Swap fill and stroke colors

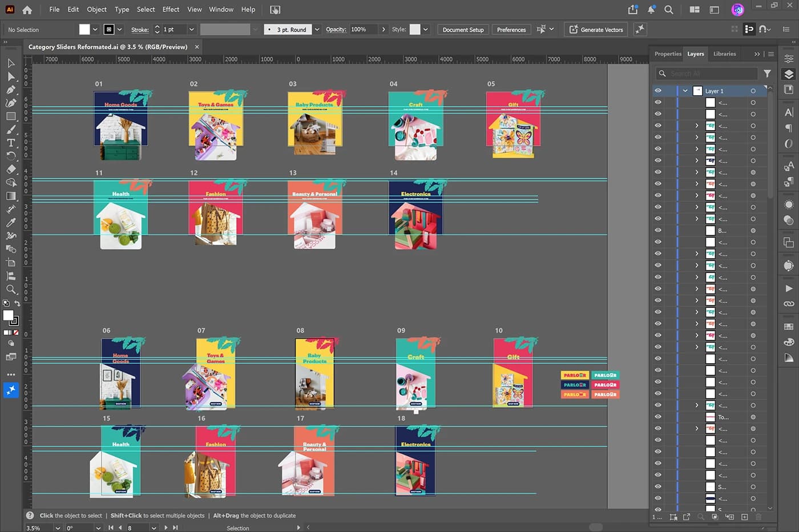[x=17, y=303]
